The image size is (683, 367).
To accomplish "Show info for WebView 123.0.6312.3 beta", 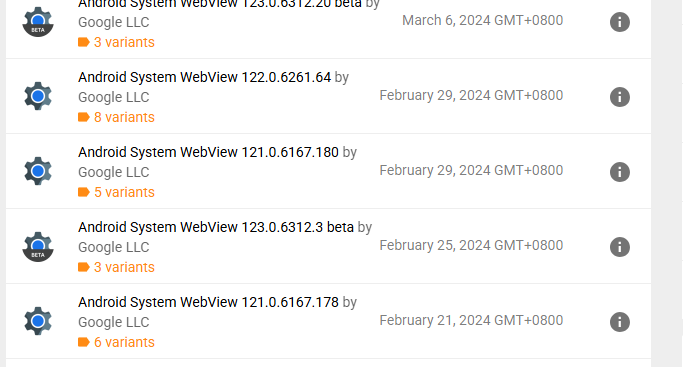I will (x=619, y=247).
